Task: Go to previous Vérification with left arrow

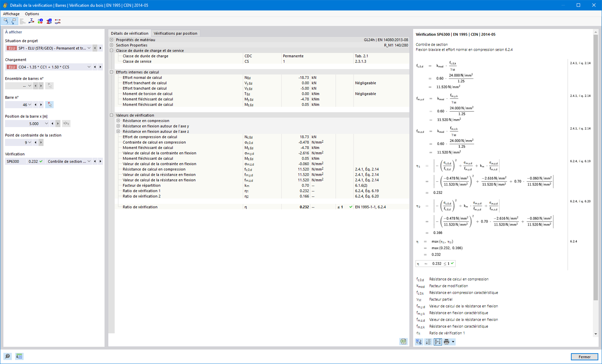Action: click(x=95, y=161)
